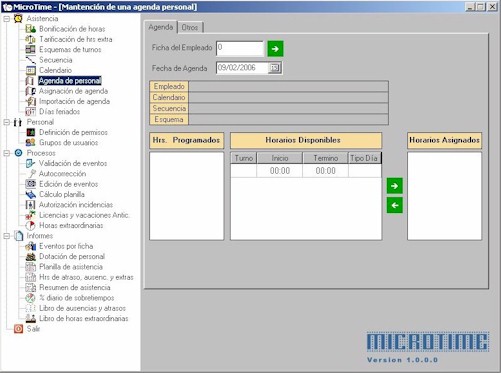Switch to the Agenda tab
This screenshot has width=501, height=373.
pos(161,27)
